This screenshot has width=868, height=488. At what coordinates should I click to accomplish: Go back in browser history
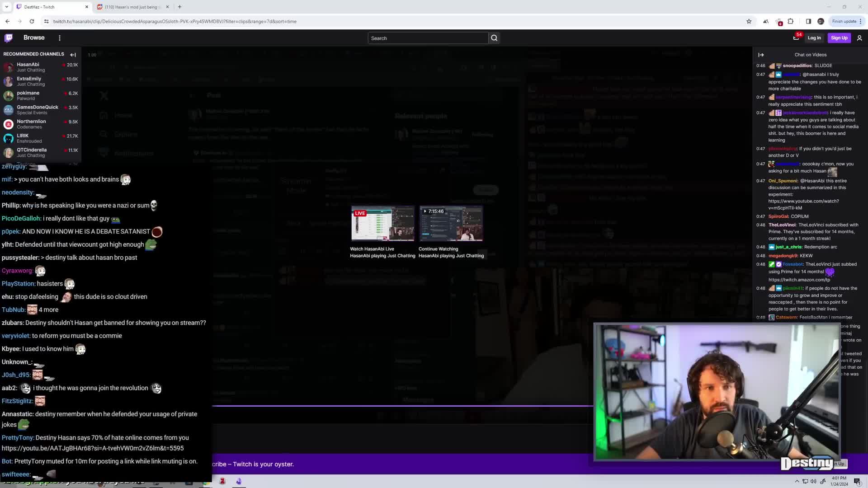click(x=8, y=21)
